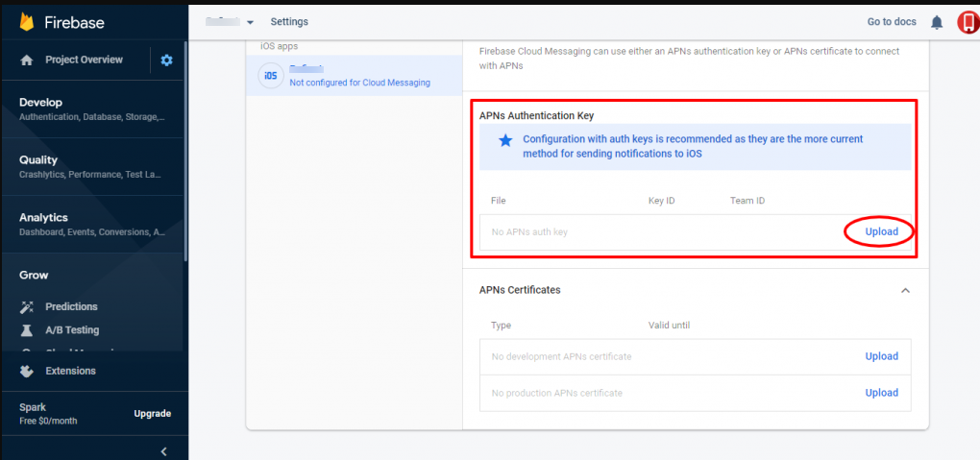Click the APNs Certificates heading text

[x=520, y=290]
